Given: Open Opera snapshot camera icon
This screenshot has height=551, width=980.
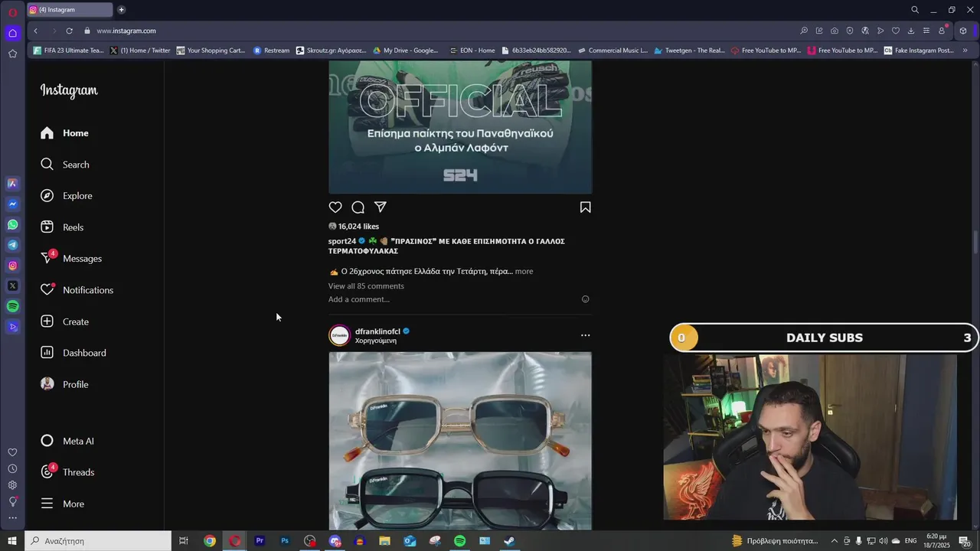Looking at the screenshot, I should [834, 31].
